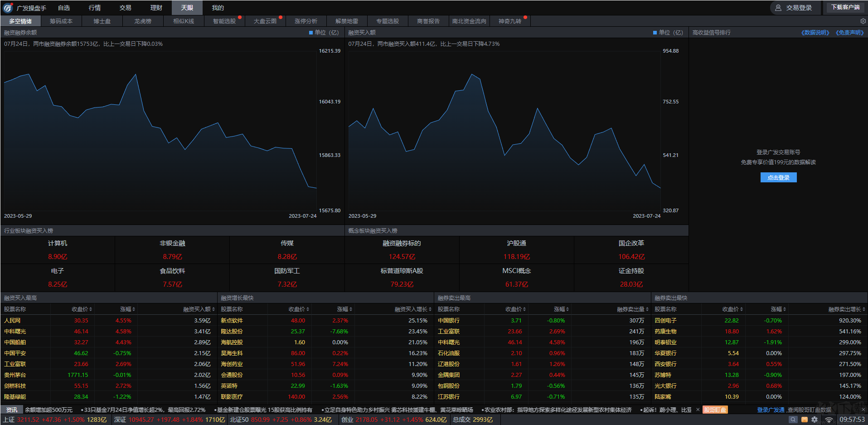Viewport: 868px width, 425px height.
Task: Sort 融资买入最高 table by 收盘价
Action: 82,309
